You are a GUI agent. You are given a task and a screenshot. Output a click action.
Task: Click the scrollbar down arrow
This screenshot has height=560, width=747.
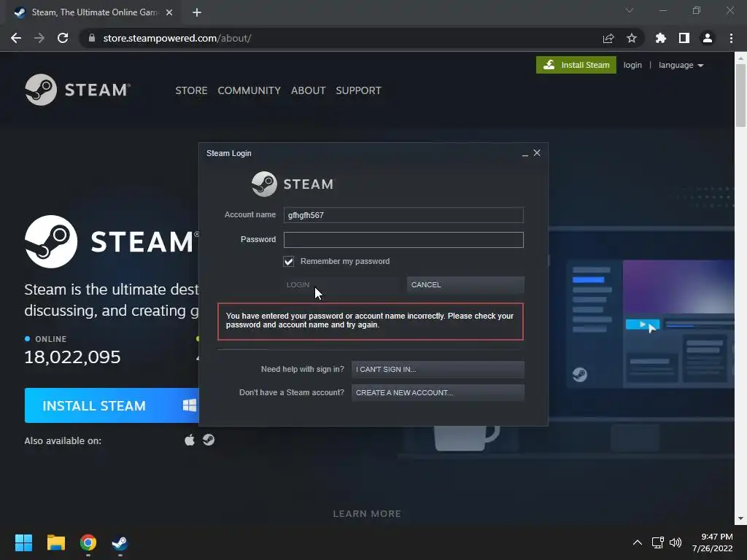(x=740, y=518)
